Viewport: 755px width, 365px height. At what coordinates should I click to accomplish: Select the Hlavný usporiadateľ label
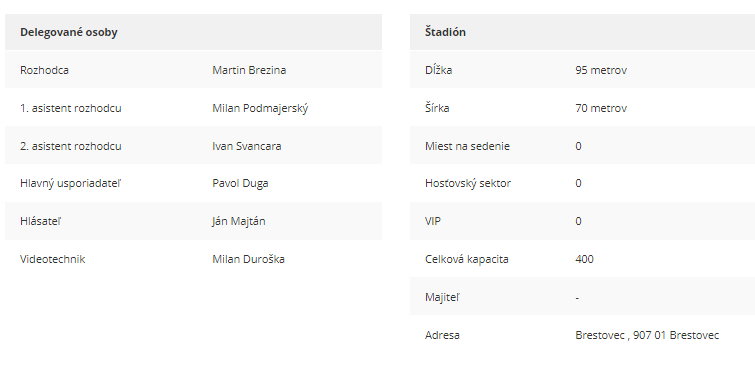pyautogui.click(x=70, y=183)
